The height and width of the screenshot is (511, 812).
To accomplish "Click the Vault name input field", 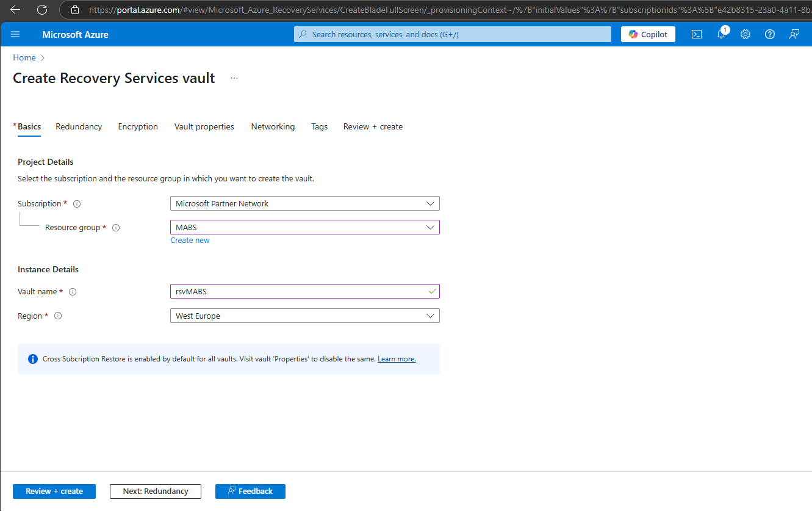I will [305, 291].
